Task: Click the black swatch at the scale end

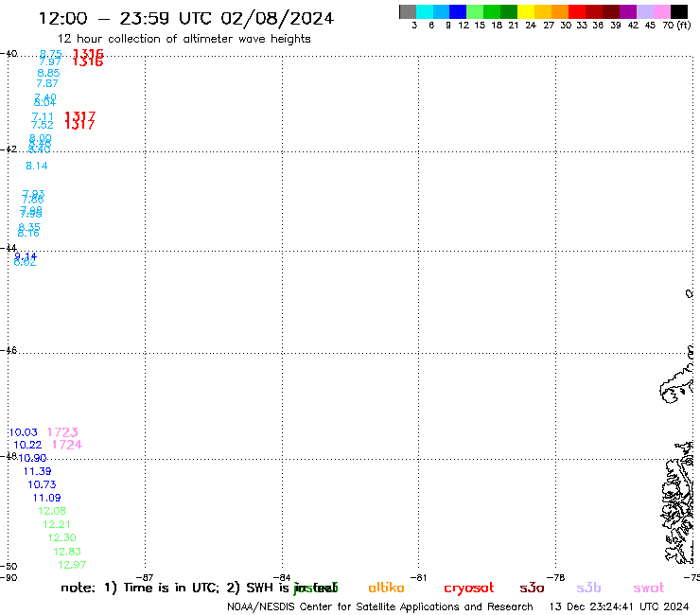Action: pos(679,11)
